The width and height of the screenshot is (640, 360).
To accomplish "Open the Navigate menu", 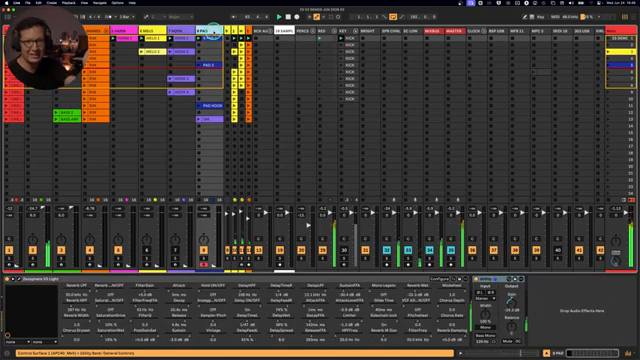I will coord(100,3).
